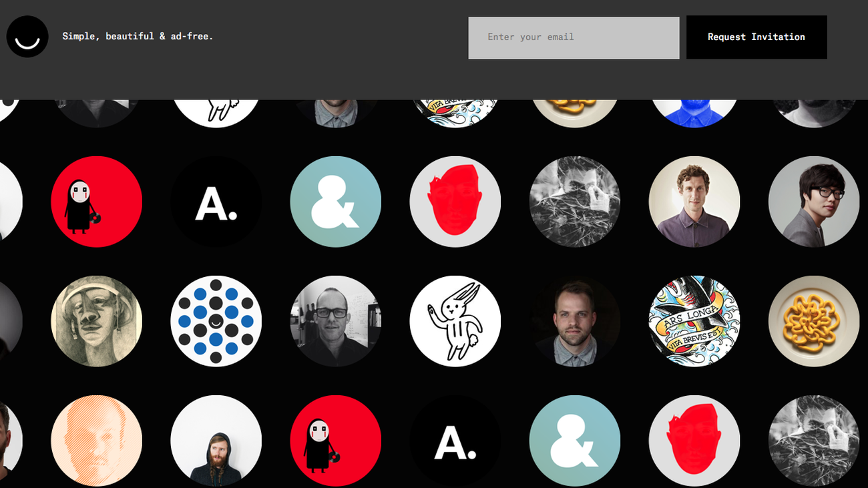868x488 pixels.
Task: Select the 'A.' avatar above the dotted avatar
Action: click(x=216, y=202)
